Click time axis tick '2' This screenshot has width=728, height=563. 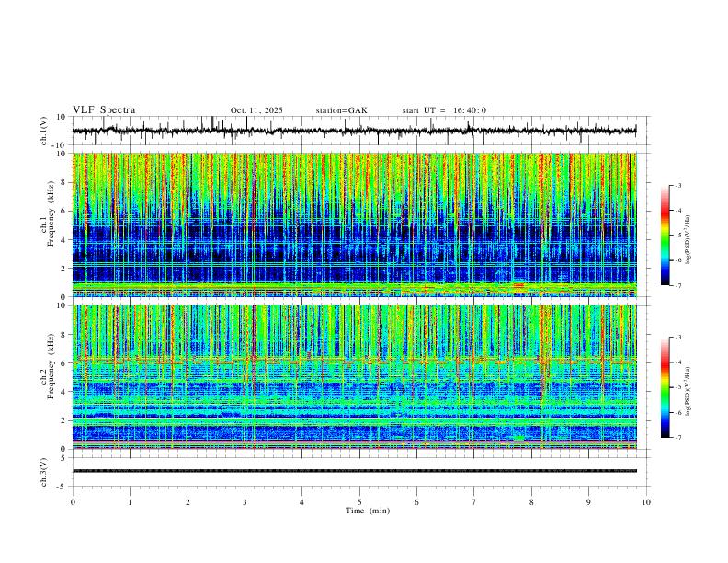188,502
